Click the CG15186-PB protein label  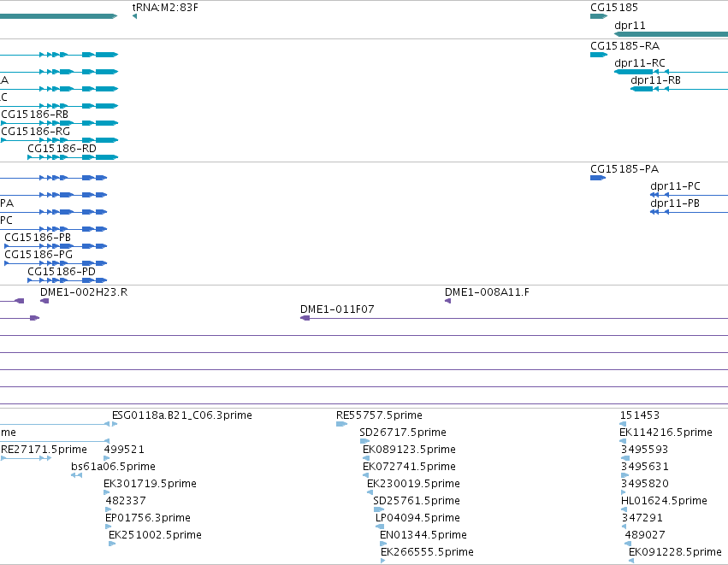[38, 238]
